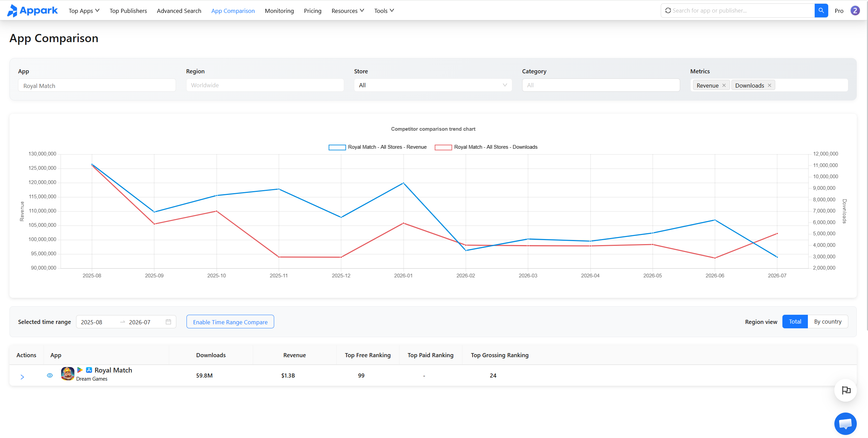Screen dimensions: 868x438
Task: Click the Top Grossing Ranking value 24
Action: (493, 376)
